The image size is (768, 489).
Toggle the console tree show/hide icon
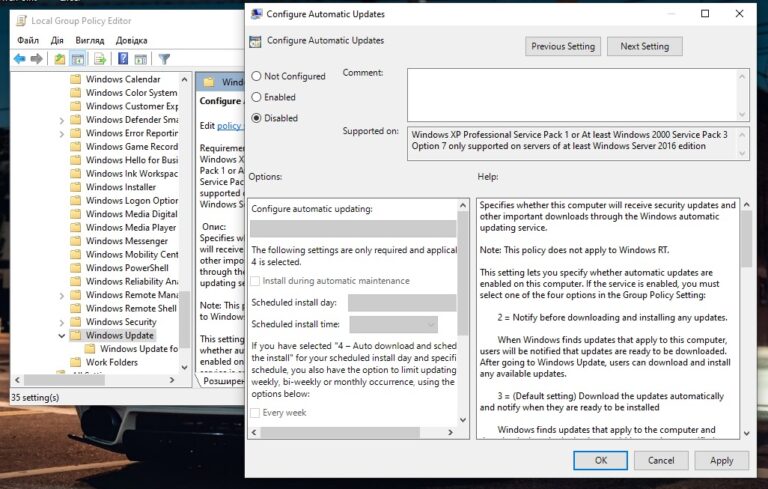(78, 59)
